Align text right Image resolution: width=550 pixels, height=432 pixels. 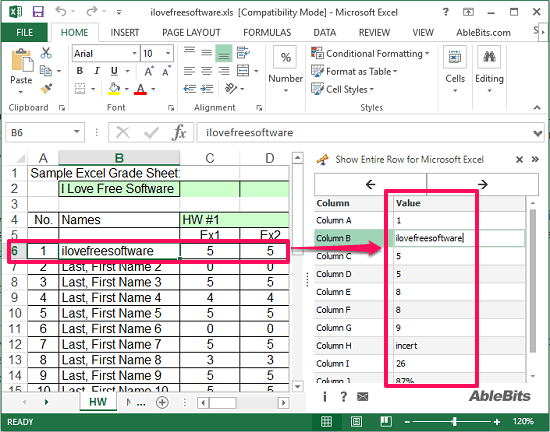pos(223,71)
